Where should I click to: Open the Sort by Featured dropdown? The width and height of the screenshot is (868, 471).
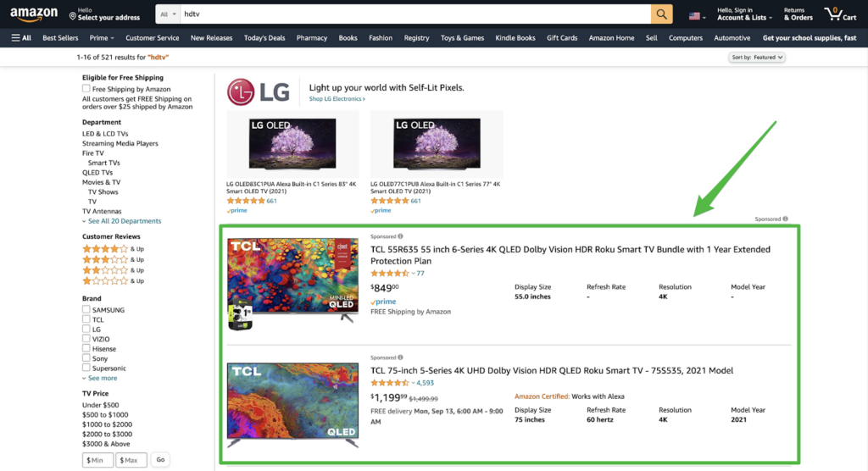point(757,57)
